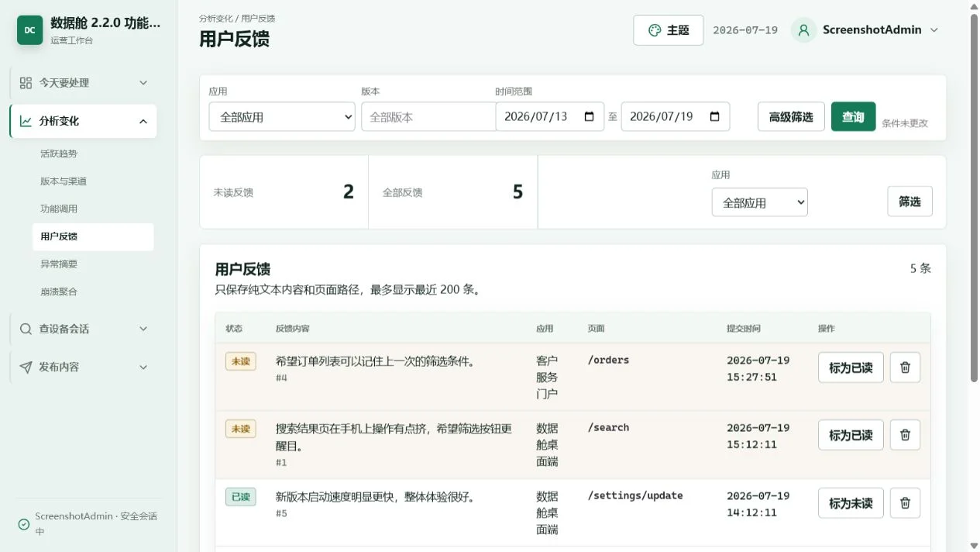Screen dimensions: 980x552
Task: Click the timestamp 2026-07-19 15:27:51
Action: (758, 368)
